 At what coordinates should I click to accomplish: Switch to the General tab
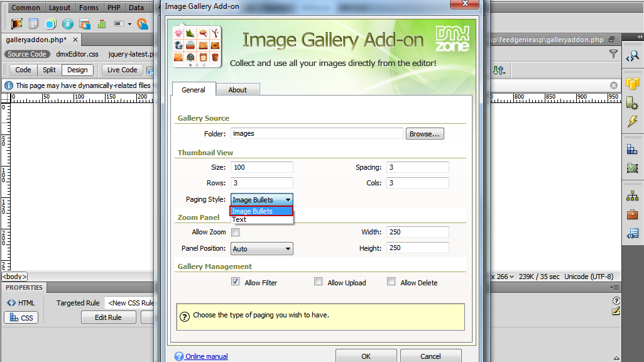[x=194, y=90]
